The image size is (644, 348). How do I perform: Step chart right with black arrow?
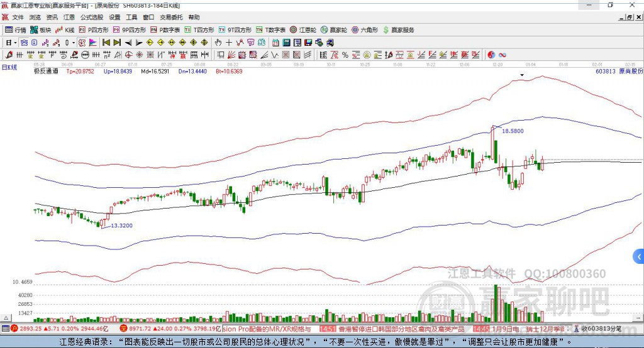coord(139,43)
